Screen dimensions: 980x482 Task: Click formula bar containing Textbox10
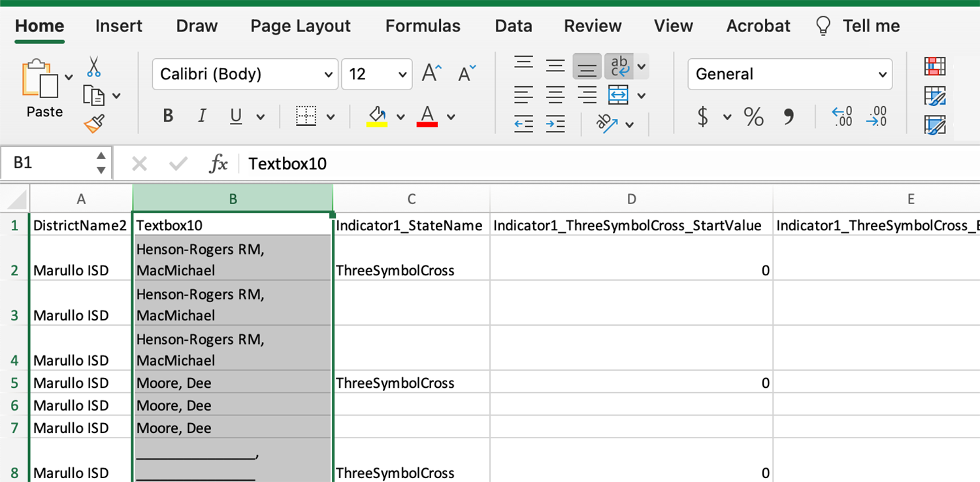[610, 164]
